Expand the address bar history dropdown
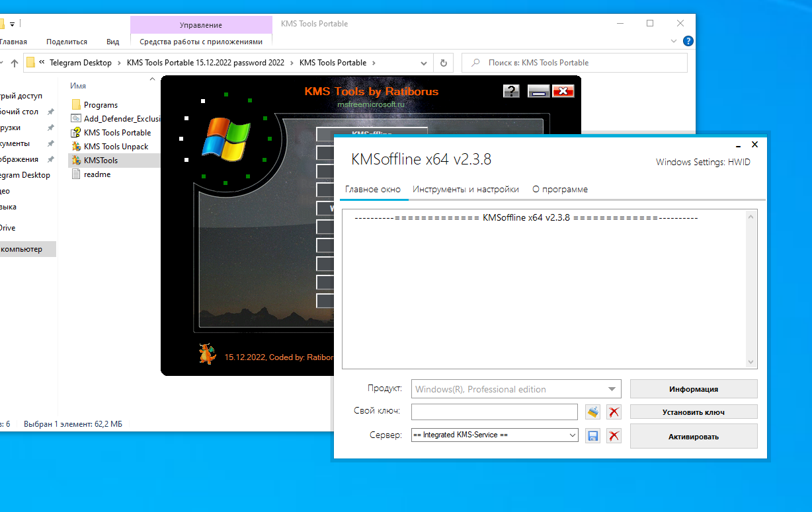812x512 pixels. 425,63
